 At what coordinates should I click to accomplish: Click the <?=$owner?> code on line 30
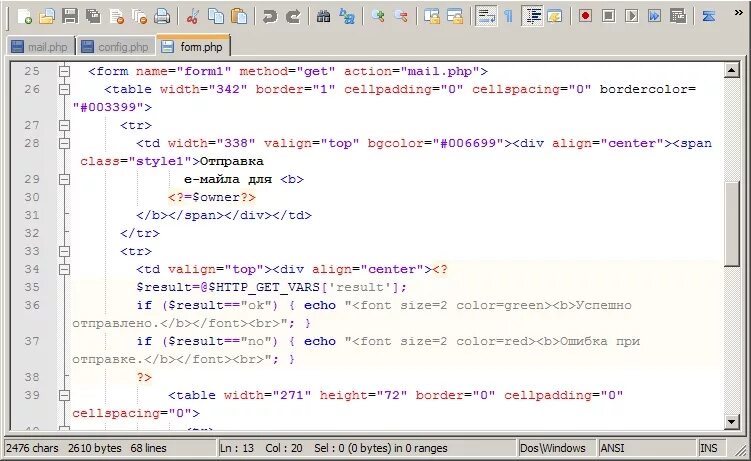(212, 197)
